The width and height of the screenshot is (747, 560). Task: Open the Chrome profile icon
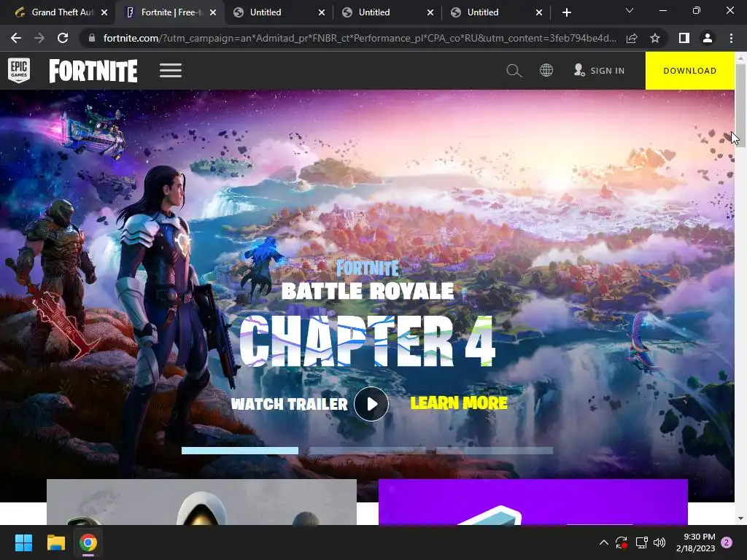click(x=708, y=38)
